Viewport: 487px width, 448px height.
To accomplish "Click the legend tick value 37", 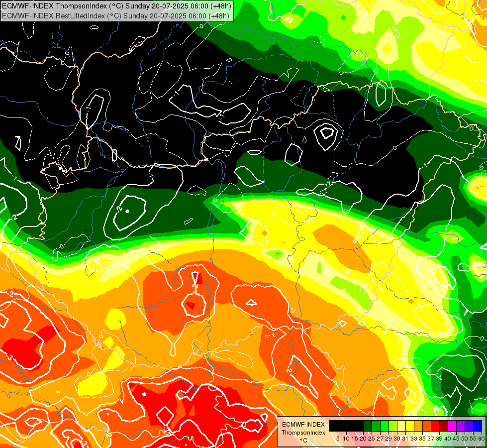I will tap(431, 439).
